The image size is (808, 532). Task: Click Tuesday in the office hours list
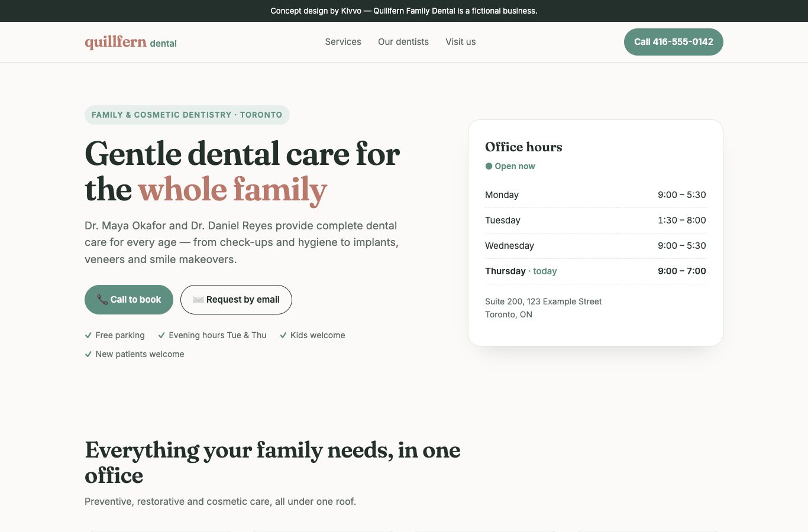pyautogui.click(x=503, y=220)
